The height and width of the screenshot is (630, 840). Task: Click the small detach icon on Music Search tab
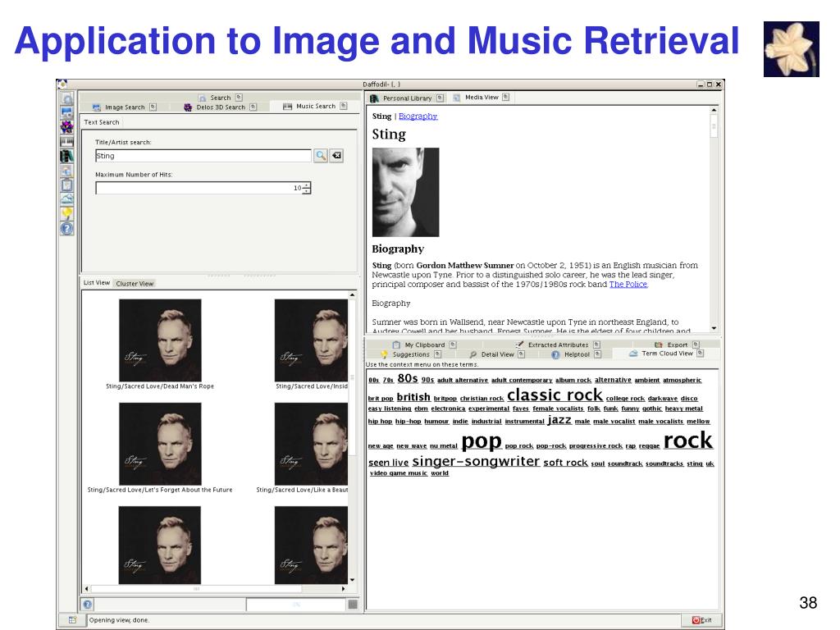(344, 106)
